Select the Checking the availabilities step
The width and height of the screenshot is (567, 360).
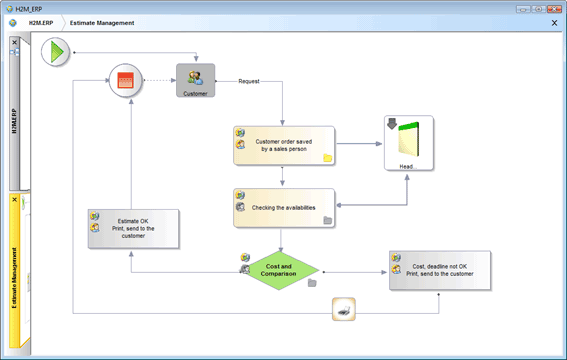pos(284,208)
